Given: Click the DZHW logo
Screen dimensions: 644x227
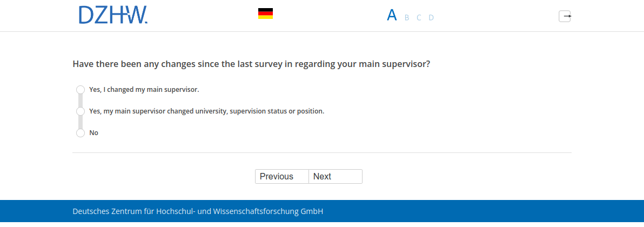Looking at the screenshot, I should (x=113, y=15).
